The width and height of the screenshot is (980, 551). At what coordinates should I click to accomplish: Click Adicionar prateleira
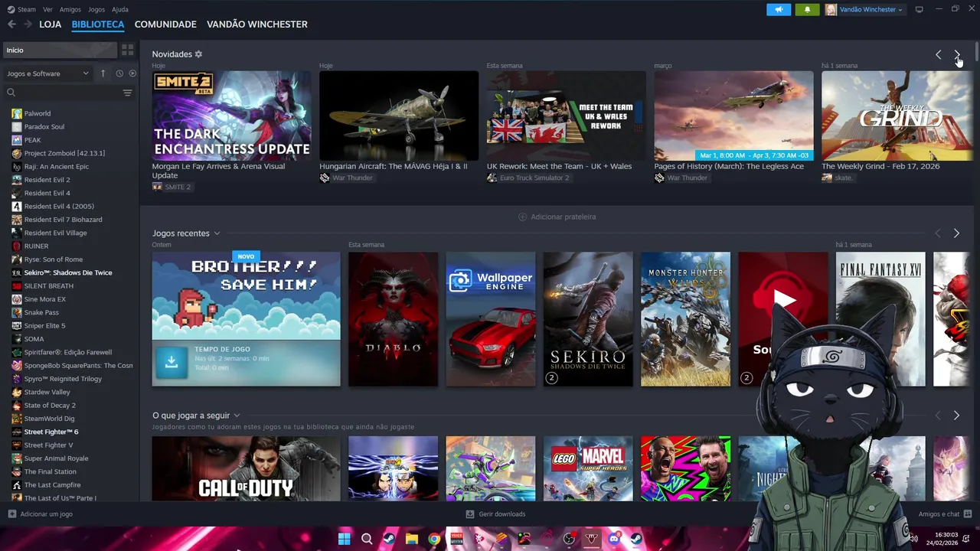[557, 217]
